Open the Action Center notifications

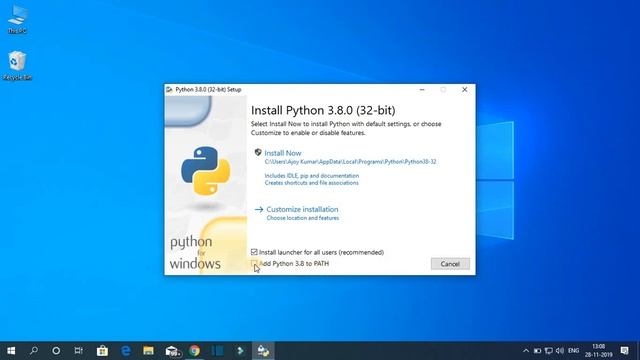624,351
